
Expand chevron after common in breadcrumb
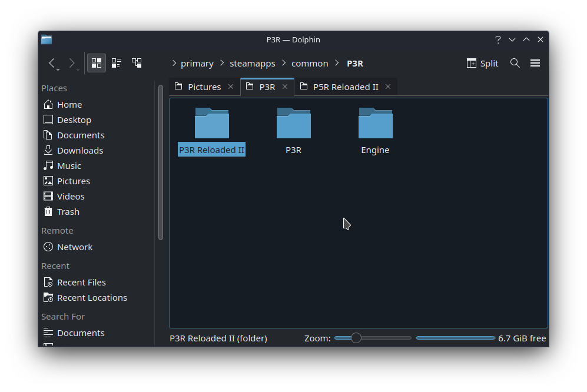337,64
